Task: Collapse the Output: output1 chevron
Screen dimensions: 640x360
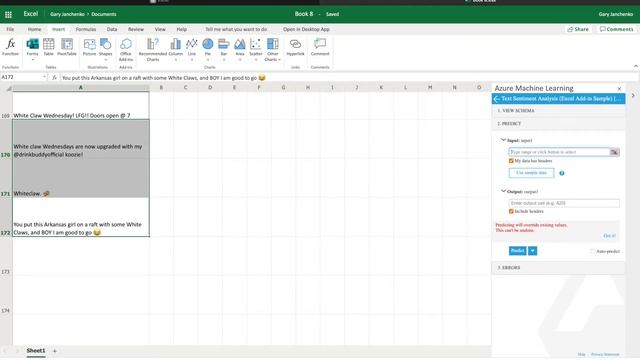Action: pos(503,191)
